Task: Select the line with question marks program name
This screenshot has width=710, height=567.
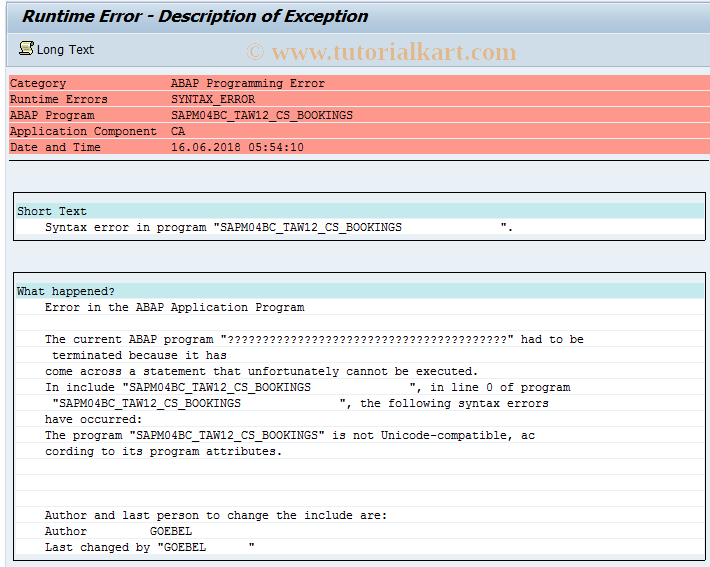Action: click(x=314, y=340)
